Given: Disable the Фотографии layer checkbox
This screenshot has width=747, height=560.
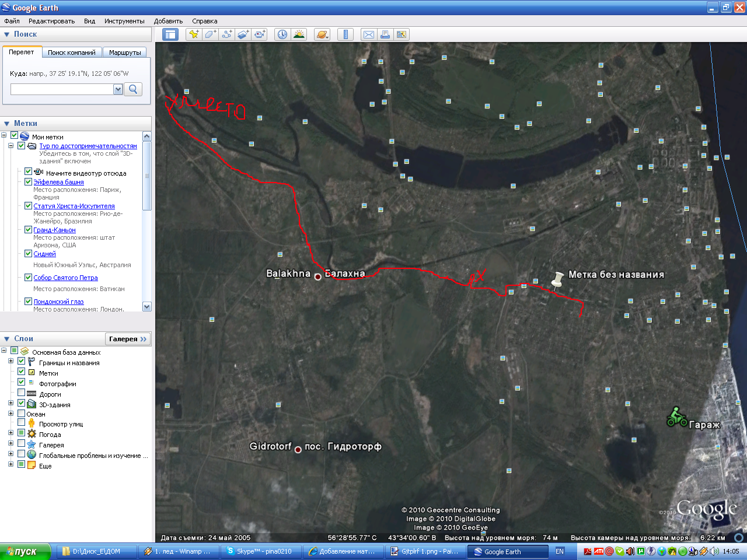Looking at the screenshot, I should (22, 382).
